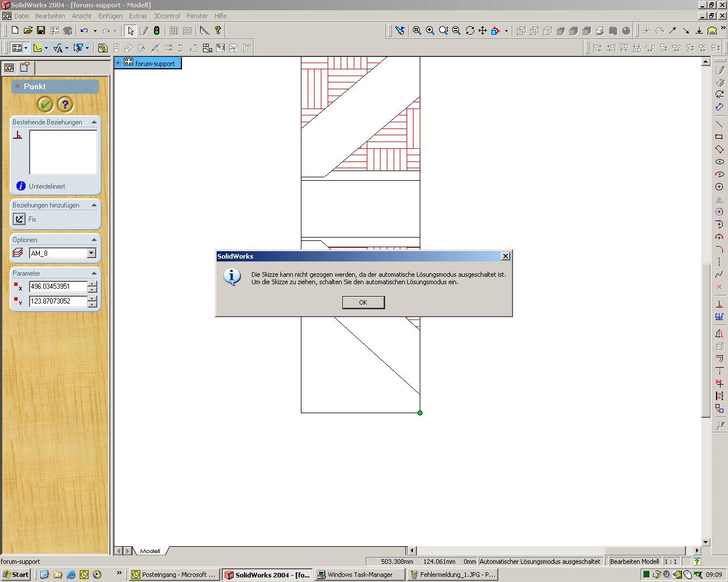Click the Standard Views cube icon
Viewport: 728px width, 582px height.
click(x=495, y=31)
